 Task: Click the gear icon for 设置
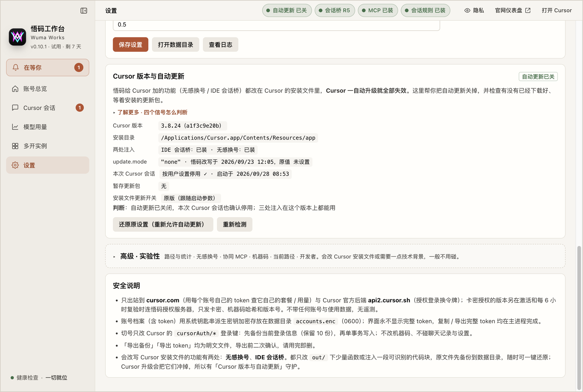point(15,165)
